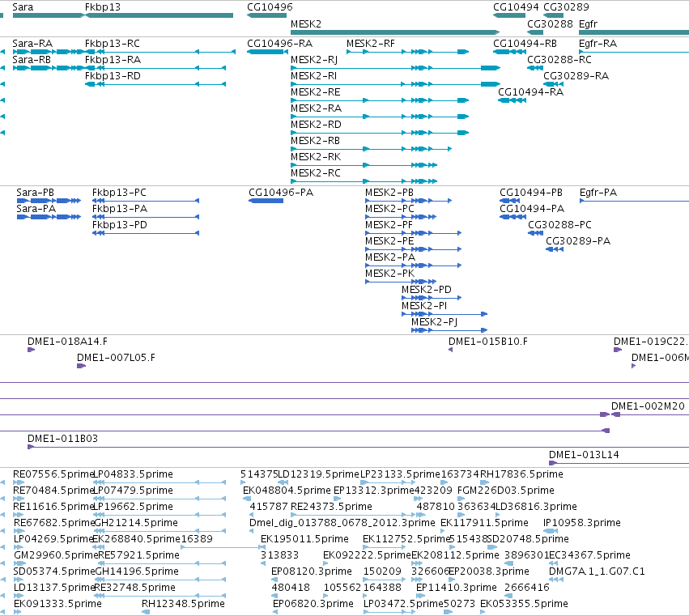689x616 pixels.
Task: Select the Fkbp13 gene bar
Action: click(x=159, y=15)
